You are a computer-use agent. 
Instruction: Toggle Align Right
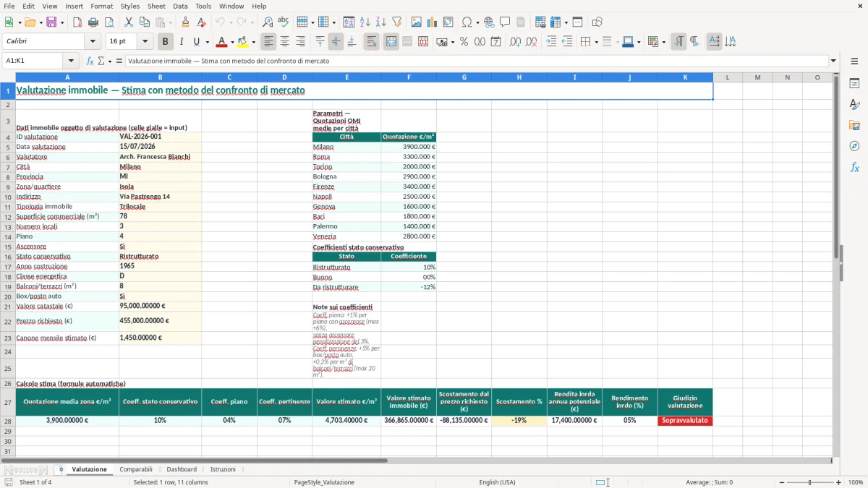point(300,42)
